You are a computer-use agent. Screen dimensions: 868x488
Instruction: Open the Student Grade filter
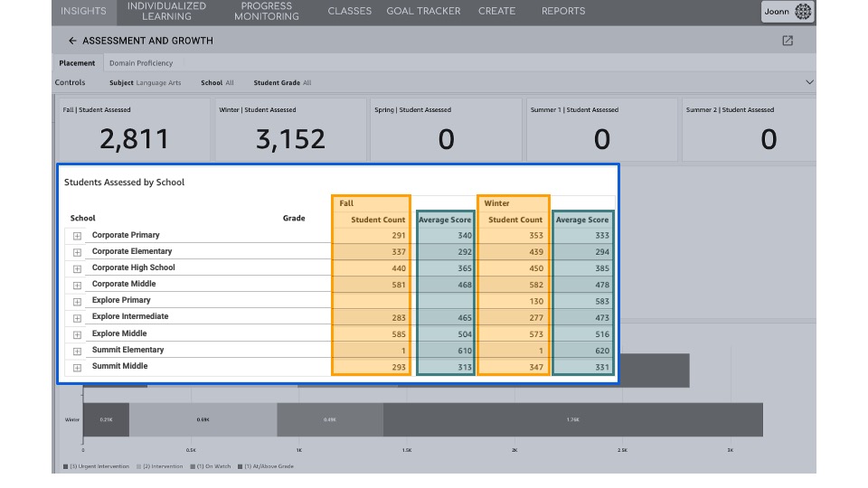coord(282,82)
